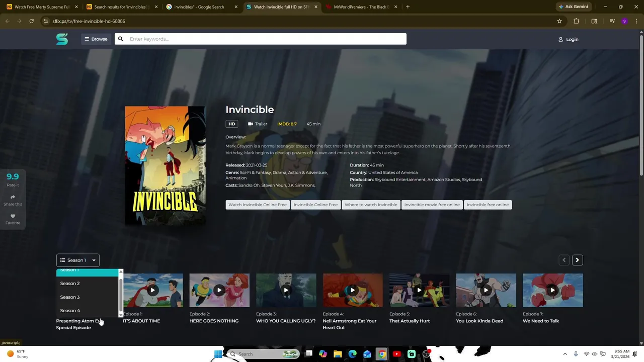The image size is (644, 362).
Task: Click Invincible free online tag
Action: 488,205
